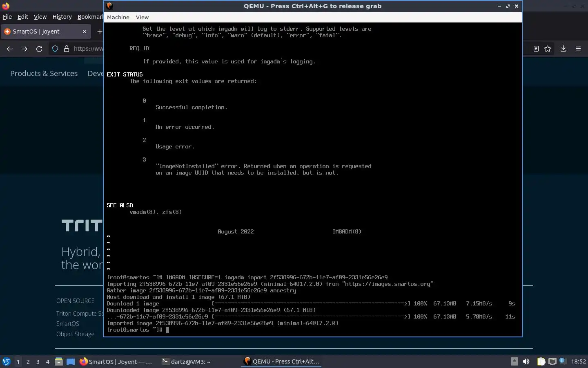Click the 18:52 clock
Image resolution: width=588 pixels, height=368 pixels.
coord(578,361)
